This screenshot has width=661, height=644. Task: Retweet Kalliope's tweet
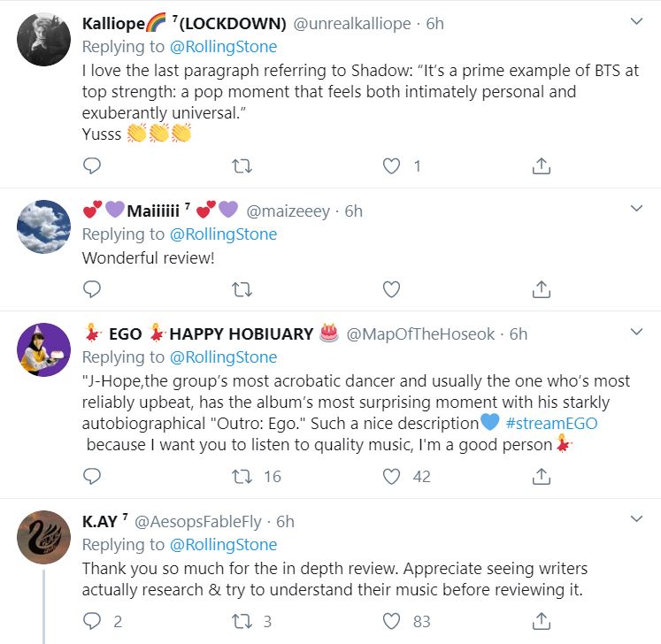tap(242, 165)
